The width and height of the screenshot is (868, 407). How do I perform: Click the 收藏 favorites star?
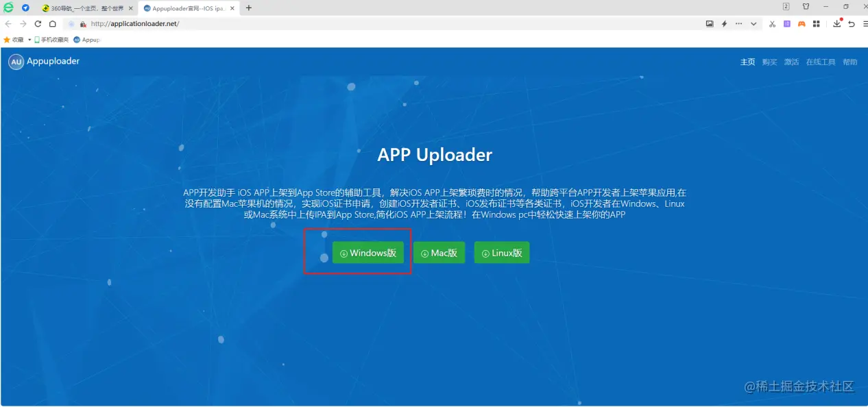(x=7, y=40)
